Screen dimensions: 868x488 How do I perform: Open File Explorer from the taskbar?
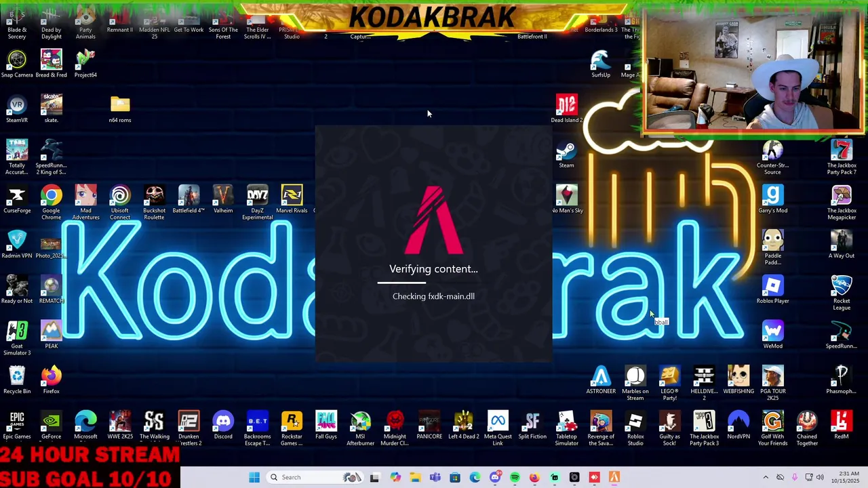coord(415,477)
